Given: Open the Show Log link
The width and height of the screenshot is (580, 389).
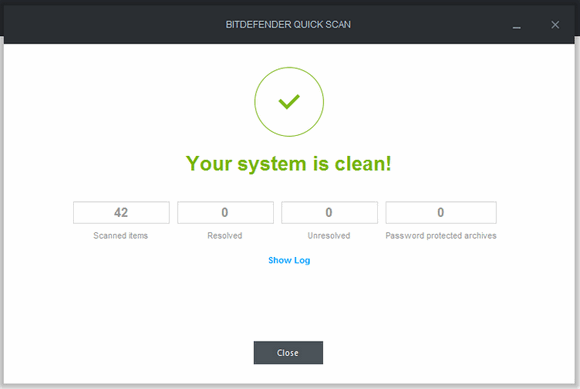Looking at the screenshot, I should click(x=289, y=260).
